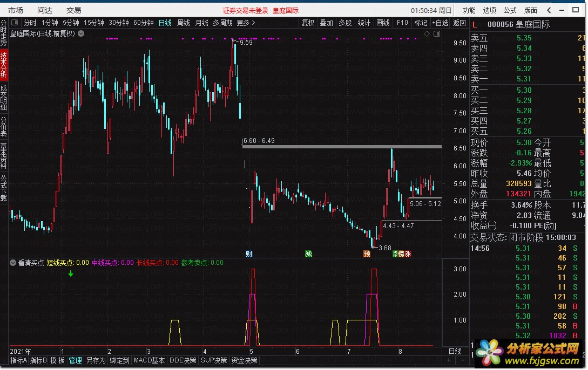This screenshot has height=370, width=588.
Task: Click the 日线 label at timeline right
Action: 455,351
